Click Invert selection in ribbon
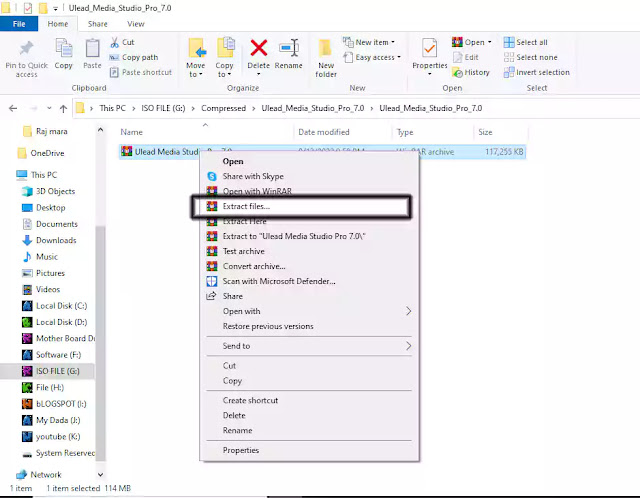 [x=537, y=72]
